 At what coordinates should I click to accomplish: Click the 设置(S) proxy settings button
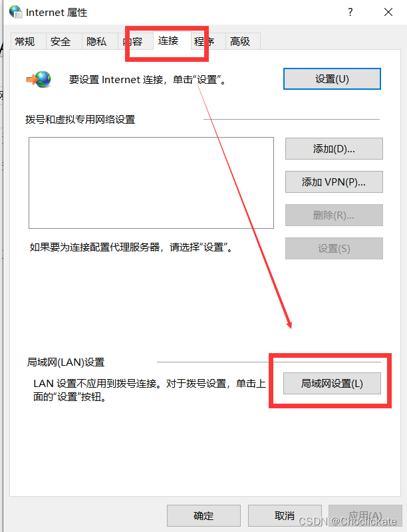pyautogui.click(x=334, y=248)
